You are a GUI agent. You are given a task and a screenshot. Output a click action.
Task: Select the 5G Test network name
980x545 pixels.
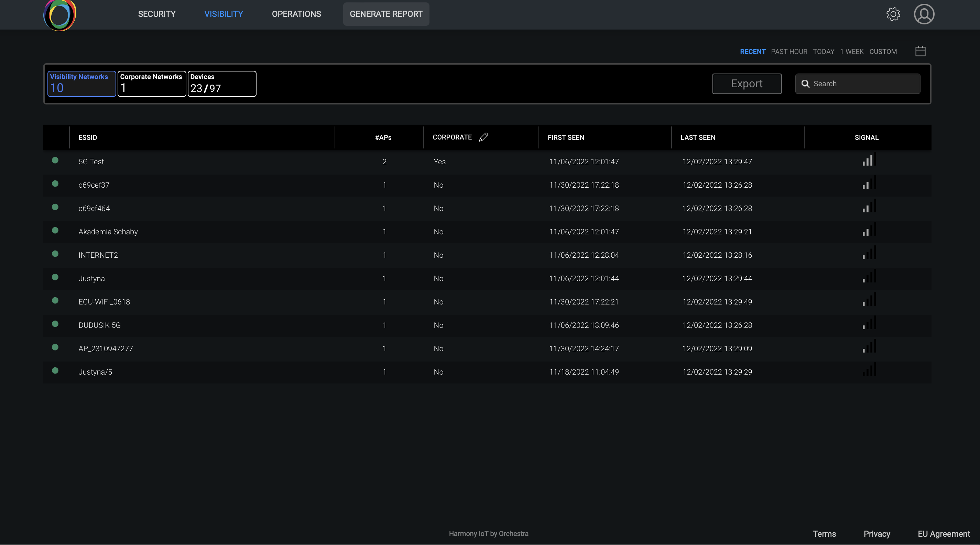click(91, 162)
